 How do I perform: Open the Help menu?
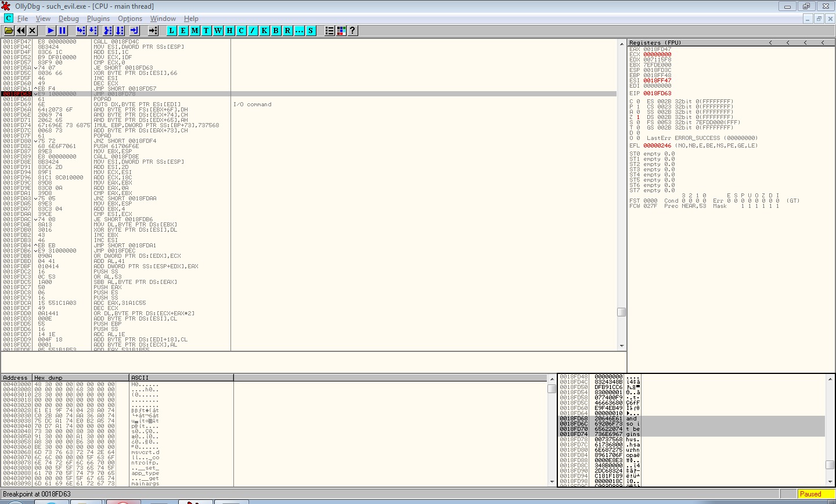coord(191,19)
